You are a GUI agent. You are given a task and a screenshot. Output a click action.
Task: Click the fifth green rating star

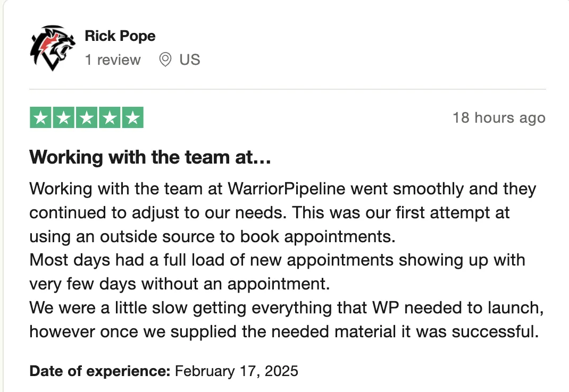click(133, 117)
